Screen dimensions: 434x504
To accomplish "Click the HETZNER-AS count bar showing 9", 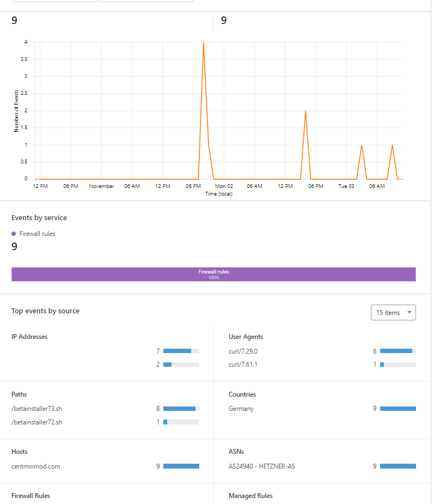I will (398, 466).
